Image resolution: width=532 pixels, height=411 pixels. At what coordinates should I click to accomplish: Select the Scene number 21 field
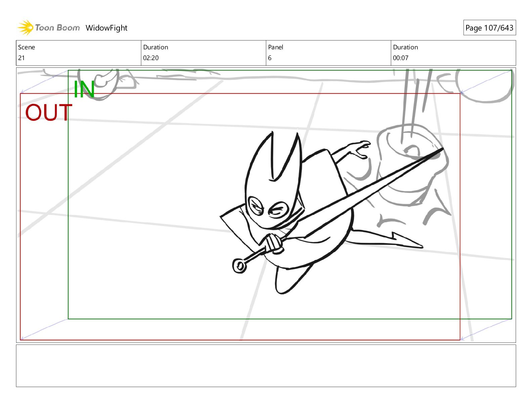click(21, 58)
